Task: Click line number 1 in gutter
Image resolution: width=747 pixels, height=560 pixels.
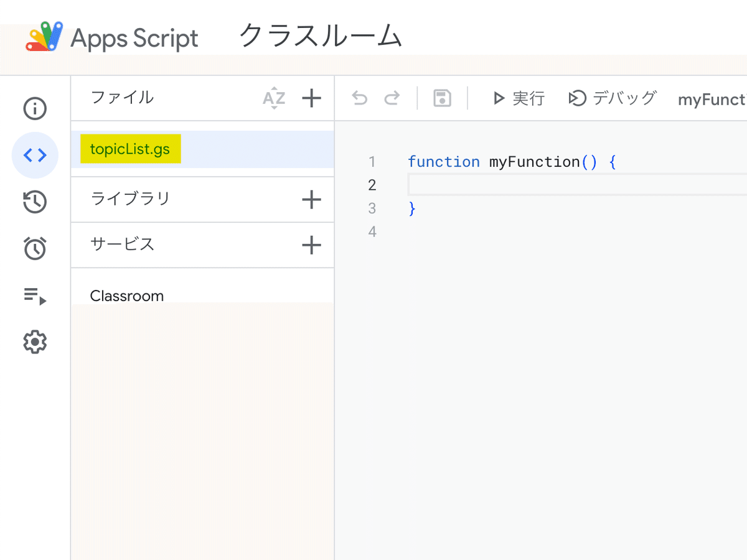Action: (372, 162)
